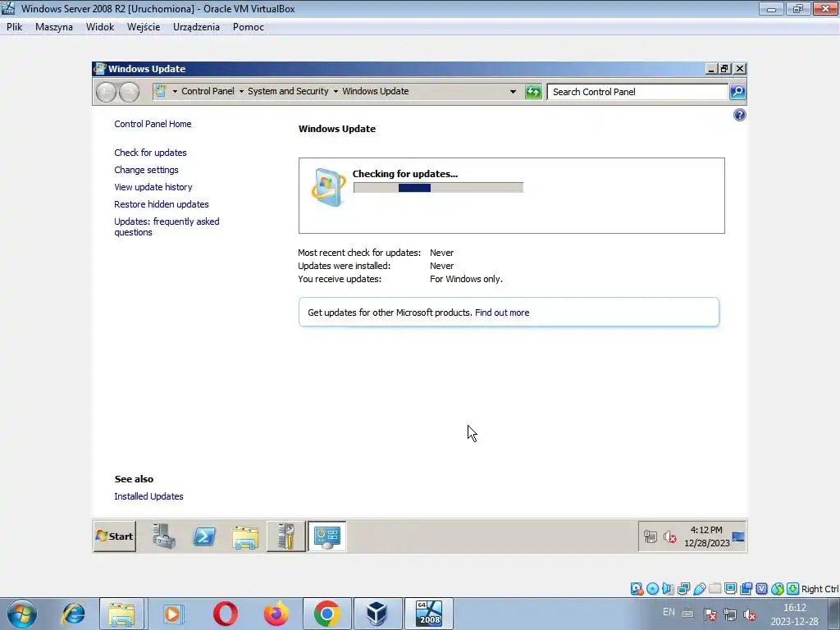Click the guest network tray icon
Viewport: 840px width, 630px height.
click(651, 536)
